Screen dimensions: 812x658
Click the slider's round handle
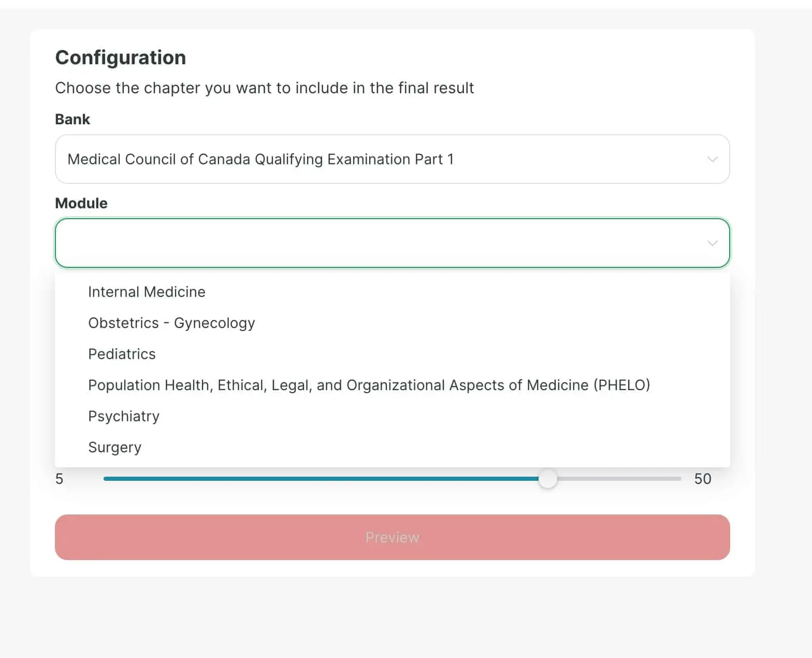click(547, 479)
